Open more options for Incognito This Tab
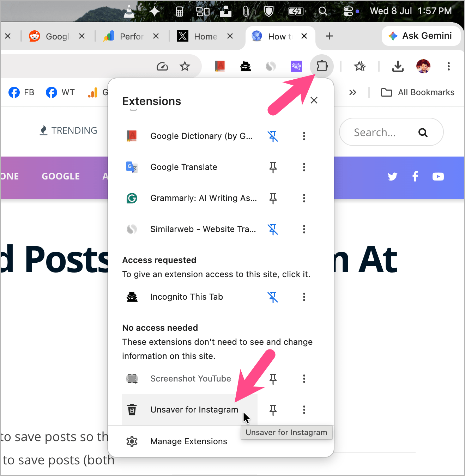Image resolution: width=465 pixels, height=476 pixels. pos(304,297)
